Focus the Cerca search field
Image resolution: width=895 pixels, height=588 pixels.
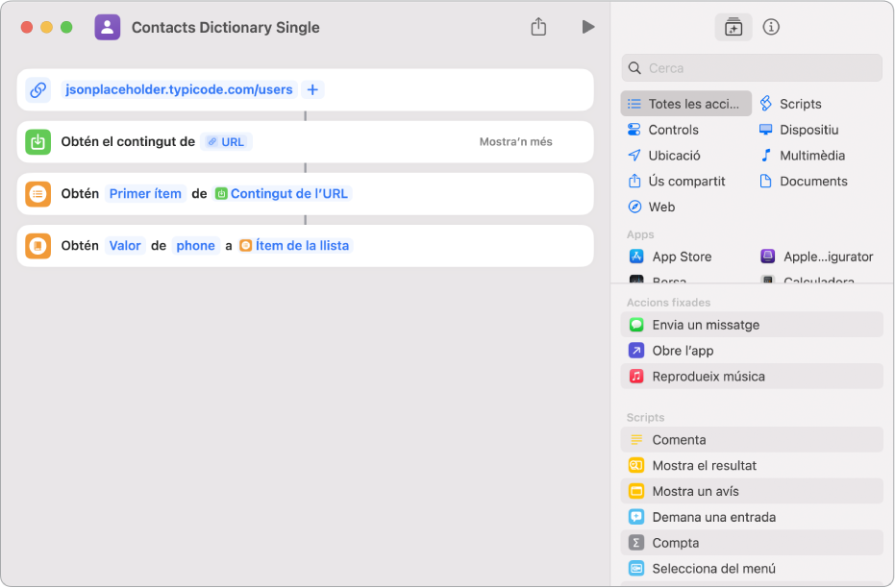coord(752,68)
